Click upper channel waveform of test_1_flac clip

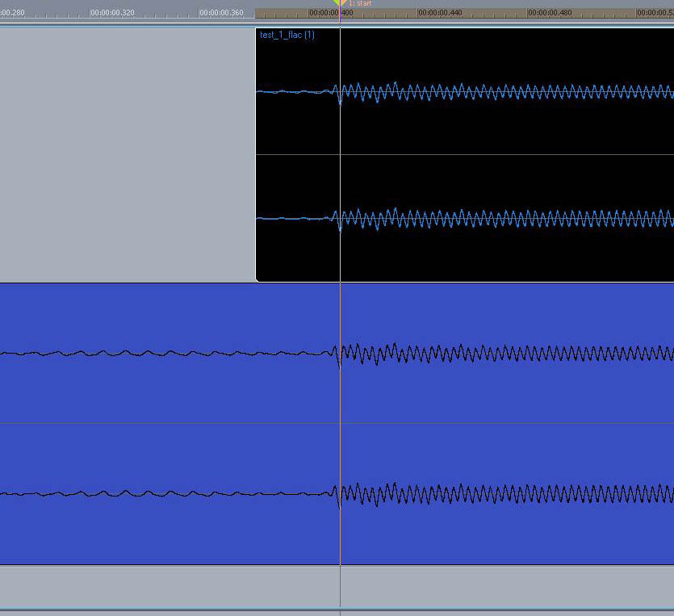coord(484,91)
